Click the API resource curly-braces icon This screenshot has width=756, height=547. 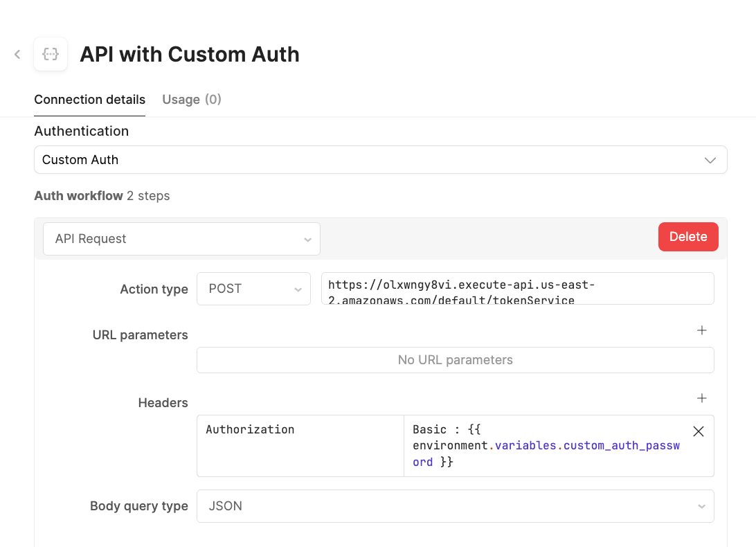[x=51, y=54]
